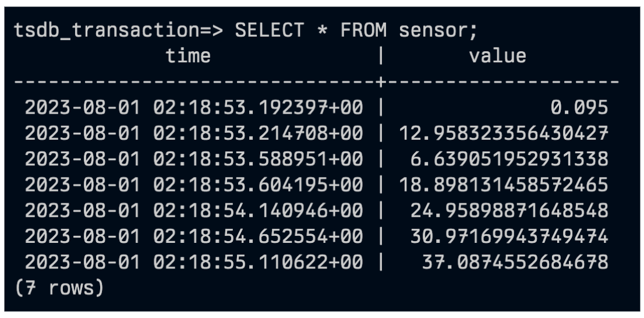The width and height of the screenshot is (644, 318).
Task: Click the sensor value 18.898131458572465
Action: click(x=504, y=185)
